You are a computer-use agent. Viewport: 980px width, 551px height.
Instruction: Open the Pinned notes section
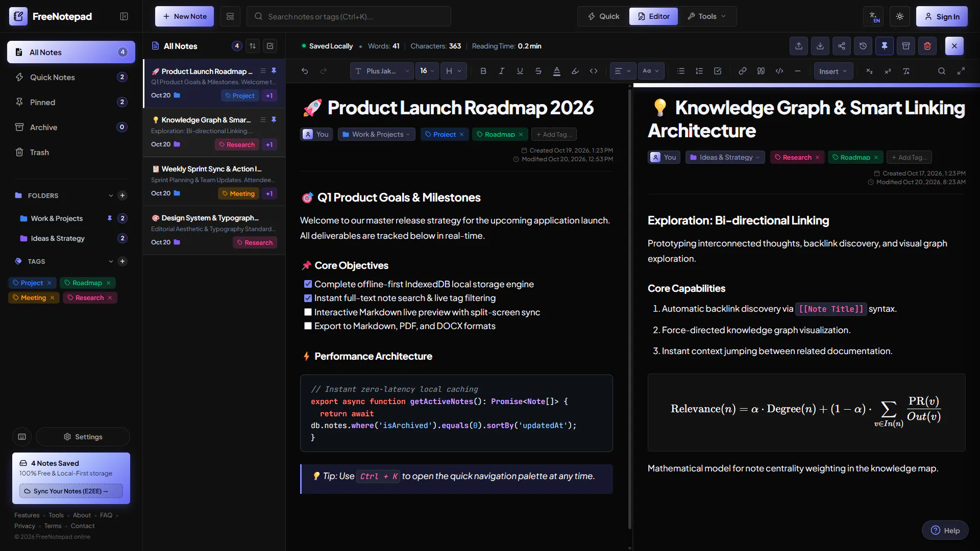pos(71,102)
